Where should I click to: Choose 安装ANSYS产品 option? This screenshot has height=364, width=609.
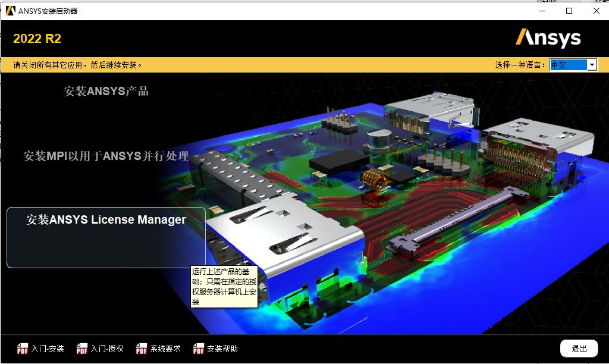tap(106, 92)
